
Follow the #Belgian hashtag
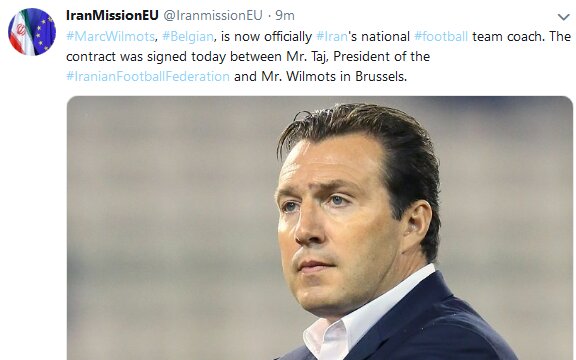point(188,36)
